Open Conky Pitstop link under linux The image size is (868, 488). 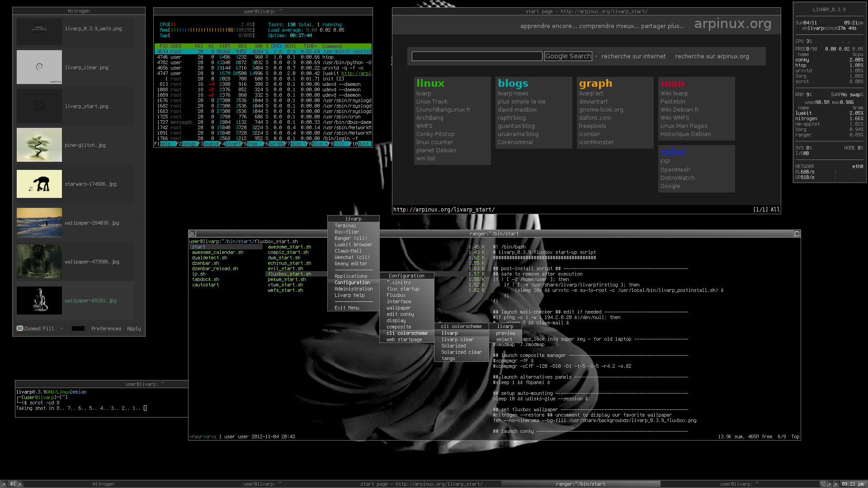click(x=435, y=134)
